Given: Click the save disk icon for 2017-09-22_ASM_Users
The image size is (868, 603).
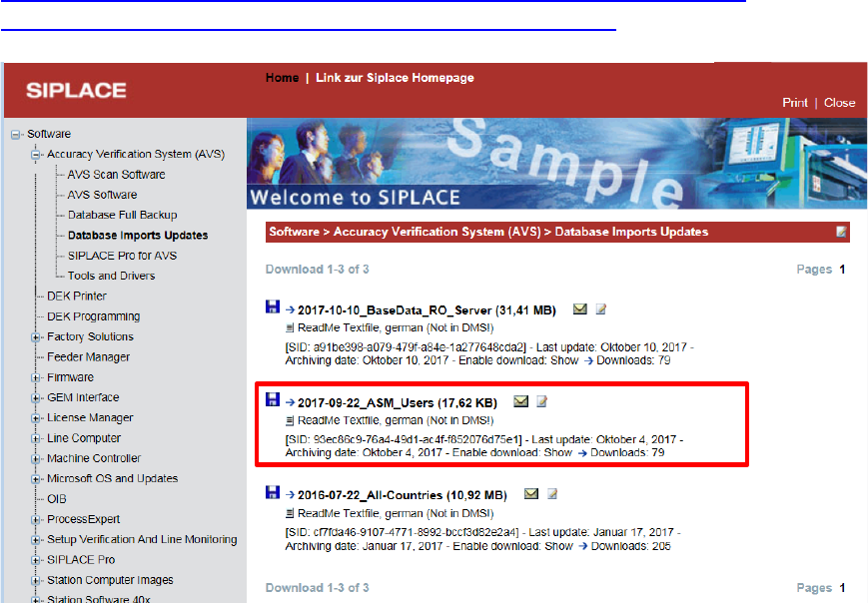Looking at the screenshot, I should (273, 399).
